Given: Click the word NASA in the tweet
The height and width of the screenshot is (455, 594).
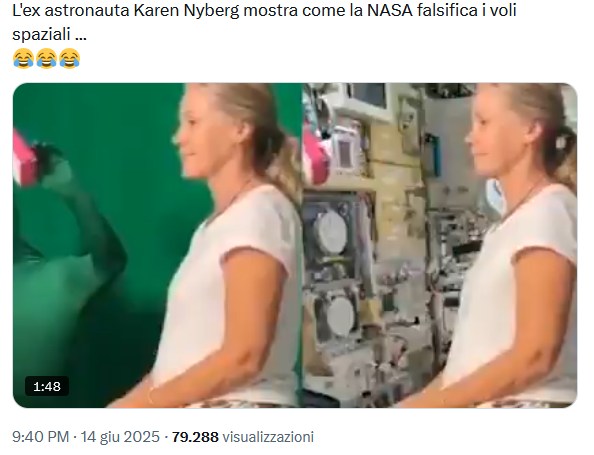Looking at the screenshot, I should point(390,10).
